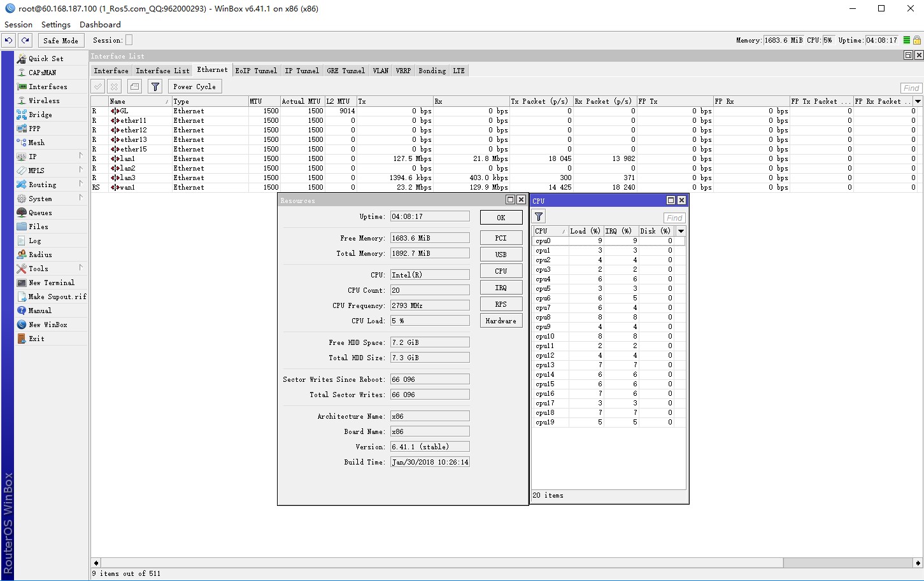924x581 pixels.
Task: Open the Manual from sidebar
Action: click(x=39, y=311)
